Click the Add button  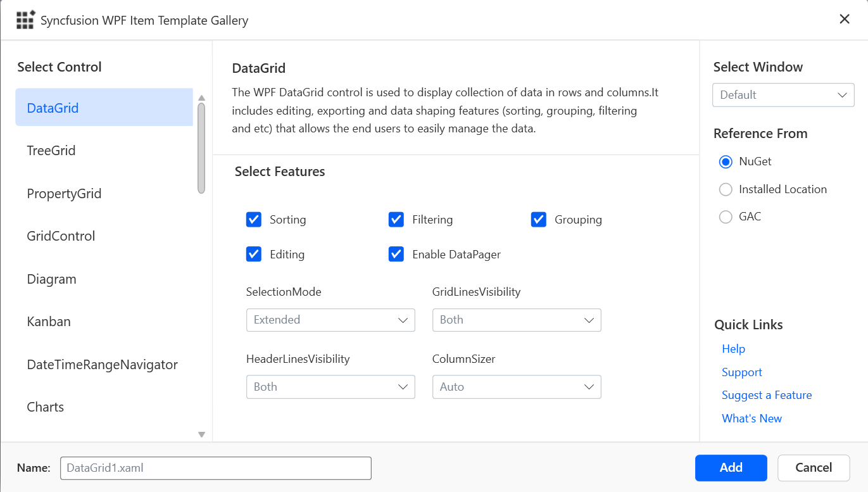[x=731, y=468]
